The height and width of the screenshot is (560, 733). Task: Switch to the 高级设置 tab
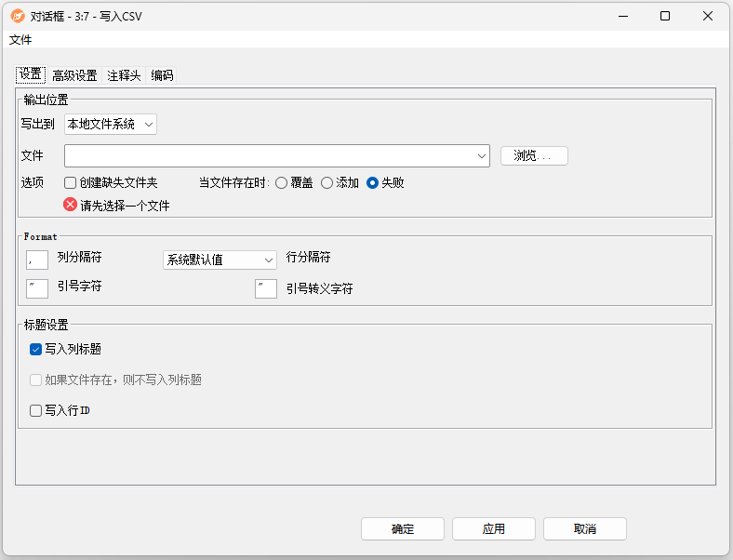74,75
